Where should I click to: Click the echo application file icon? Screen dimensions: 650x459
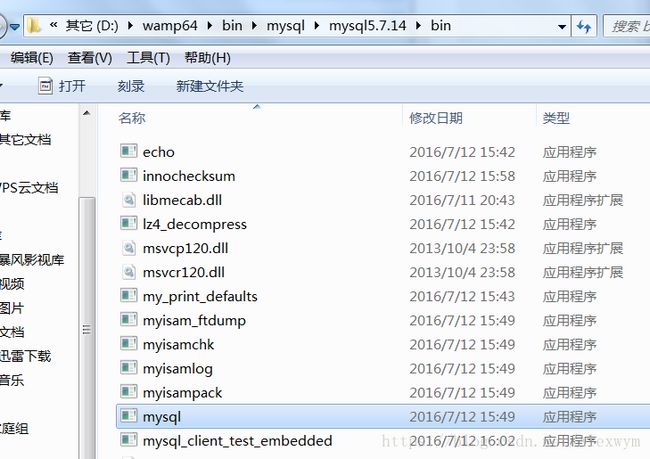coord(129,151)
